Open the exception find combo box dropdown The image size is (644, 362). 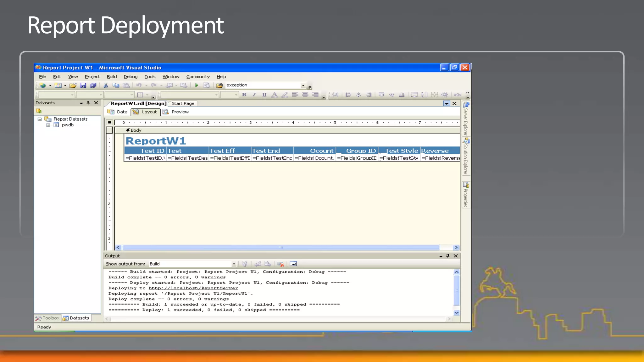click(303, 85)
